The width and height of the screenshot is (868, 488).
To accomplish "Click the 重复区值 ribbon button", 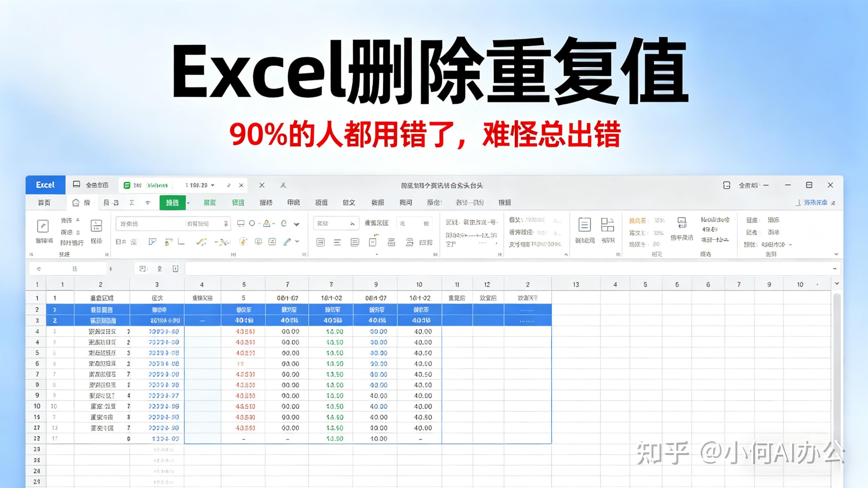I will click(376, 223).
